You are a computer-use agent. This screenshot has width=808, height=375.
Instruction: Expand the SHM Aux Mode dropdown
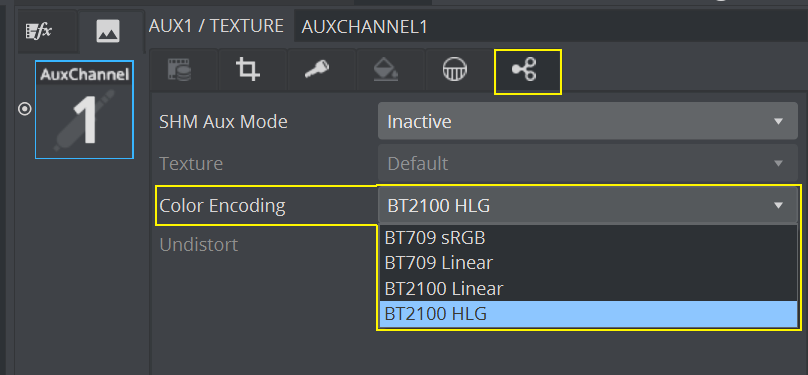pyautogui.click(x=587, y=122)
